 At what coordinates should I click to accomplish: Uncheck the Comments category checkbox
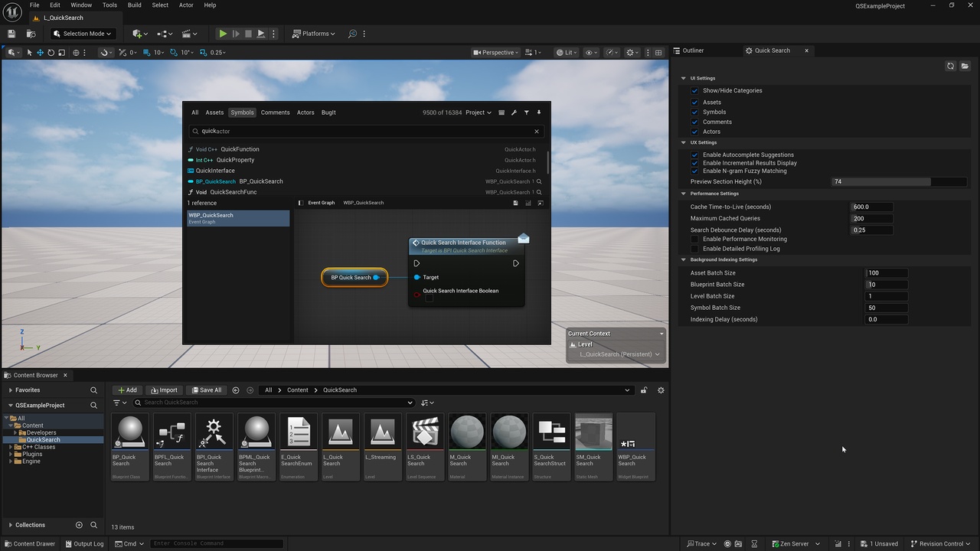click(x=694, y=122)
